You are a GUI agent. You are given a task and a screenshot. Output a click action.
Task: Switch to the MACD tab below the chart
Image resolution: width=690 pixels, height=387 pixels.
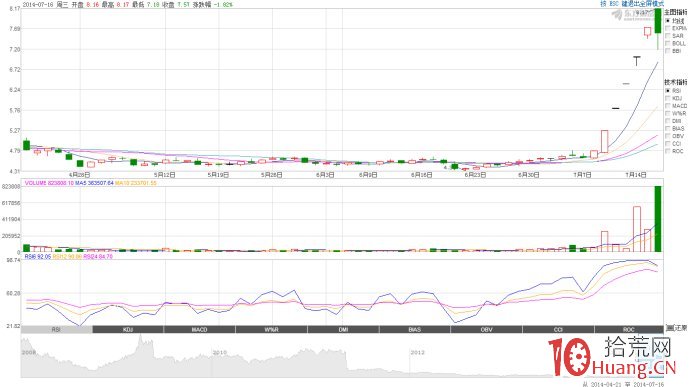coord(200,329)
